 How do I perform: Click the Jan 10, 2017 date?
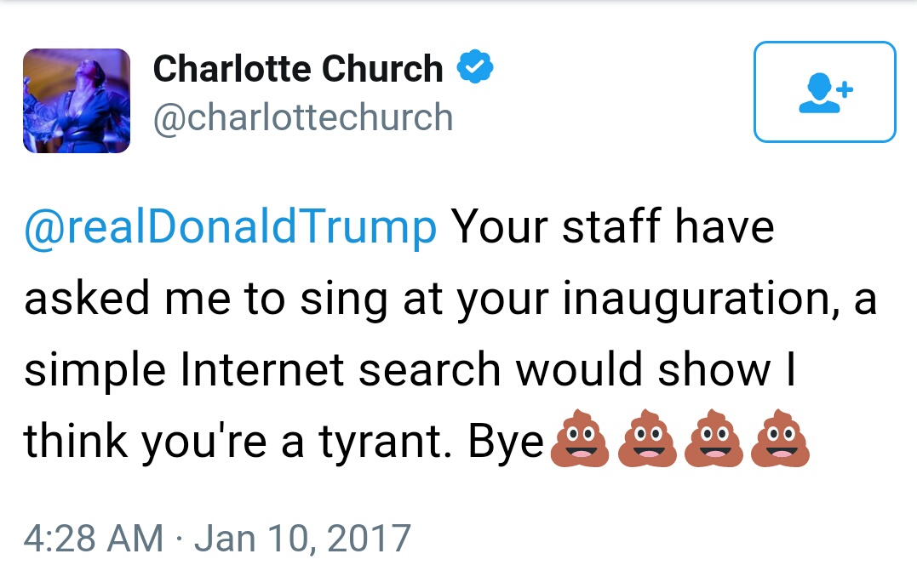(303, 538)
